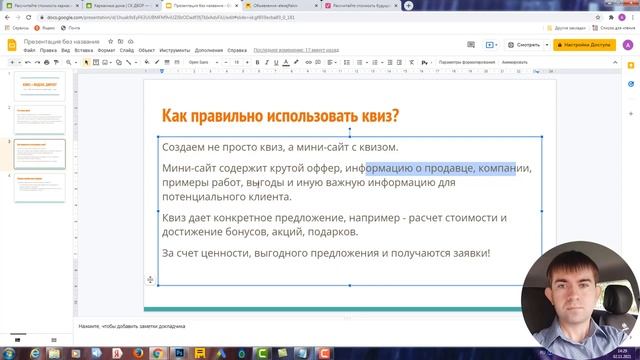
Task: Click the fill color bucket icon
Action: [147, 62]
